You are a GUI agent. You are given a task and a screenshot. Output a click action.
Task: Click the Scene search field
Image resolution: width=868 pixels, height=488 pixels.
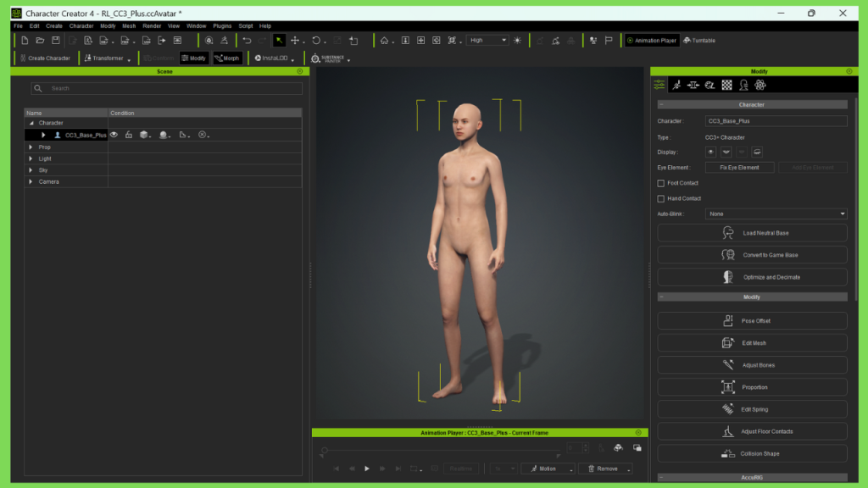click(167, 88)
